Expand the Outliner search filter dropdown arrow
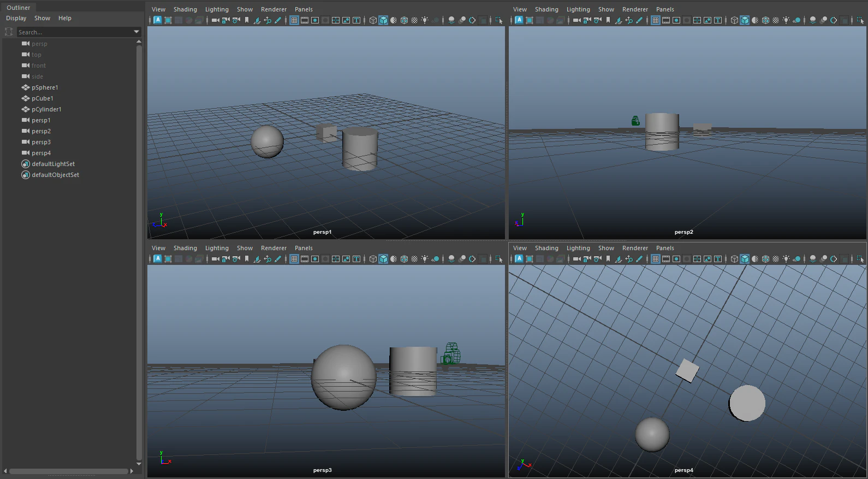The height and width of the screenshot is (479, 868). click(x=136, y=32)
